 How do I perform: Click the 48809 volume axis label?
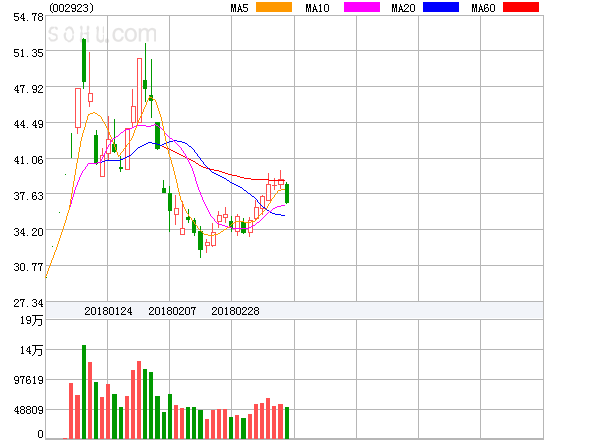28,410
